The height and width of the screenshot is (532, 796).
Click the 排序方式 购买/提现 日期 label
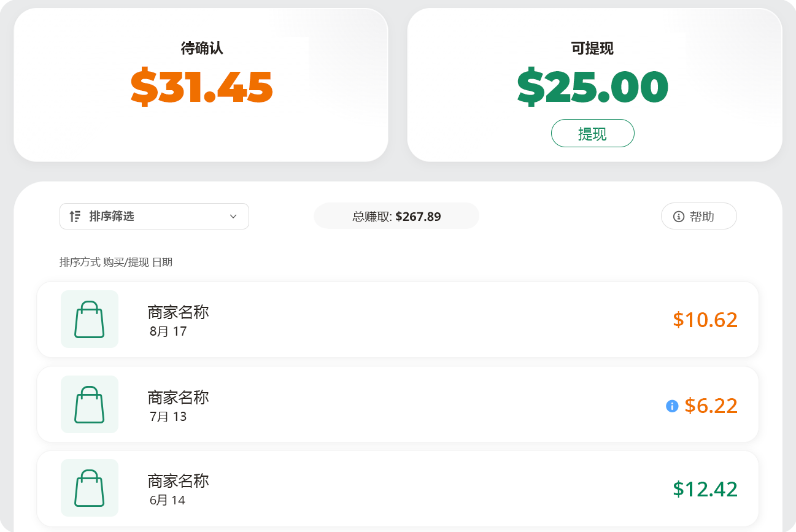(x=116, y=262)
